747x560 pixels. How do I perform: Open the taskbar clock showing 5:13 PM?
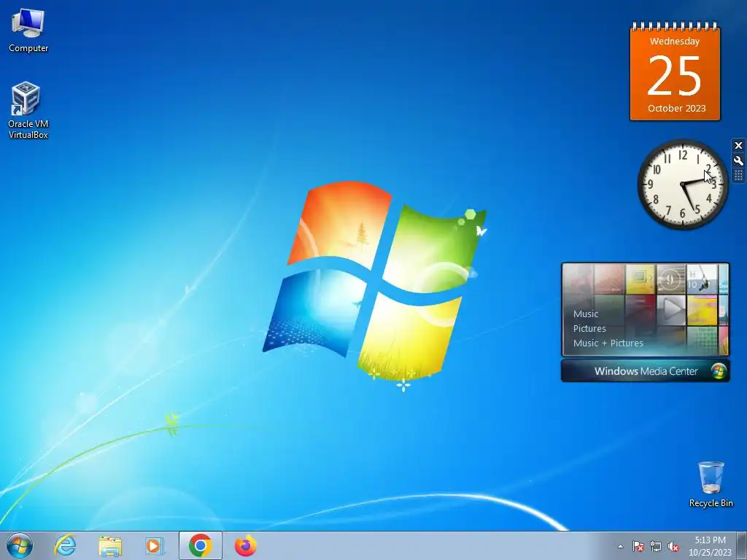coord(710,546)
